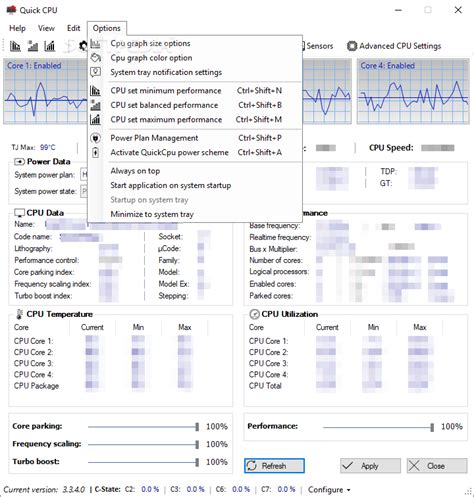Image resolution: width=474 pixels, height=497 pixels.
Task: Click the icon beside System tray notification settings
Action: coord(95,72)
